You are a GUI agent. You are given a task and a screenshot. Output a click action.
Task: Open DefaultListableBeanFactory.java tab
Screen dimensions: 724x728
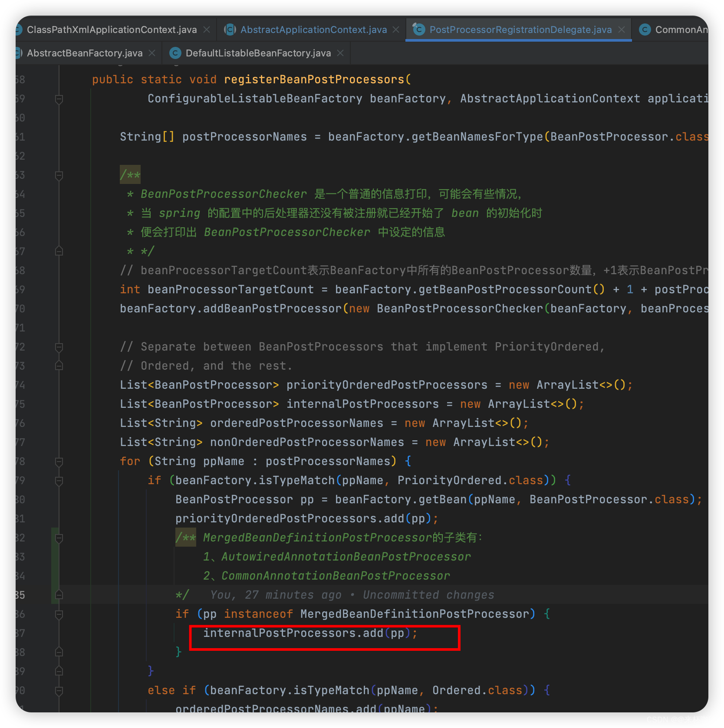(258, 53)
